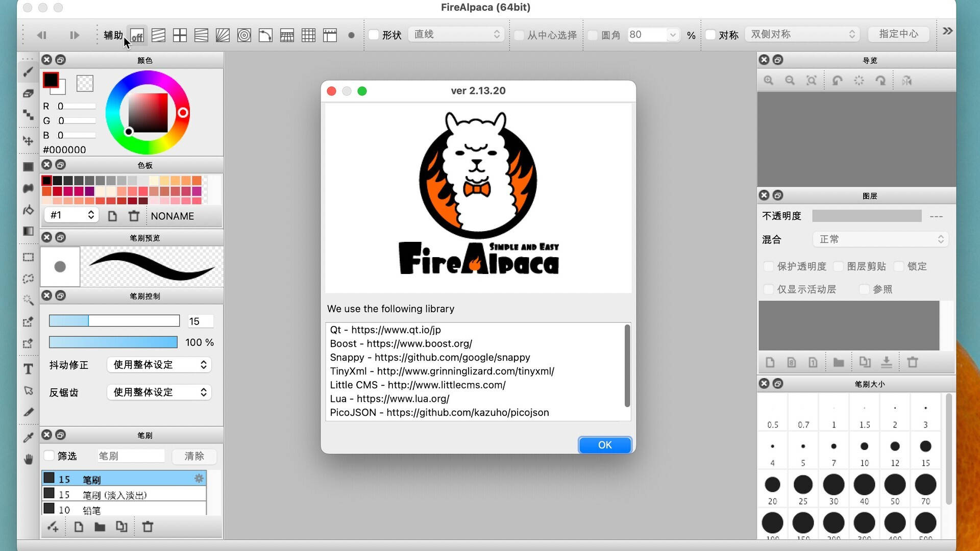Viewport: 980px width, 551px height.
Task: Check the 锁定 lock layer box
Action: (x=899, y=266)
